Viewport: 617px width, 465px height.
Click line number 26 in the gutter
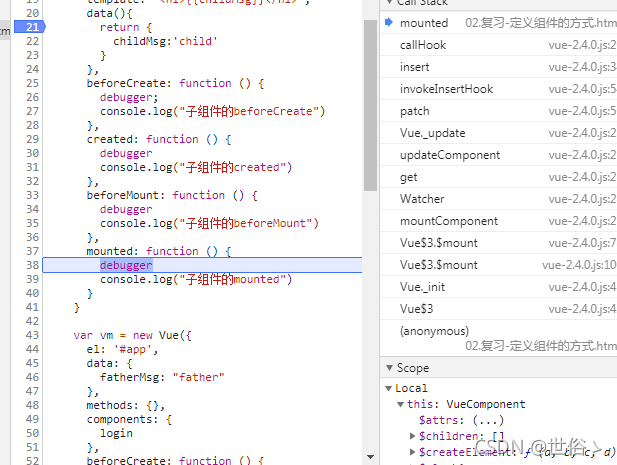point(33,97)
